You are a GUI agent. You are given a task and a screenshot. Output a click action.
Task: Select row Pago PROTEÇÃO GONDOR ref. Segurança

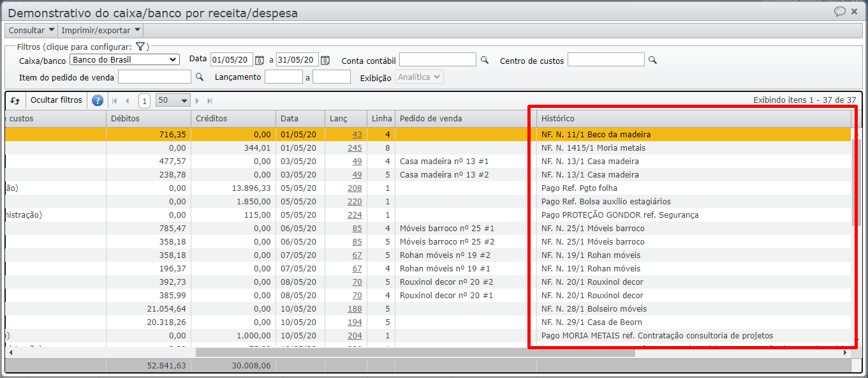click(429, 215)
